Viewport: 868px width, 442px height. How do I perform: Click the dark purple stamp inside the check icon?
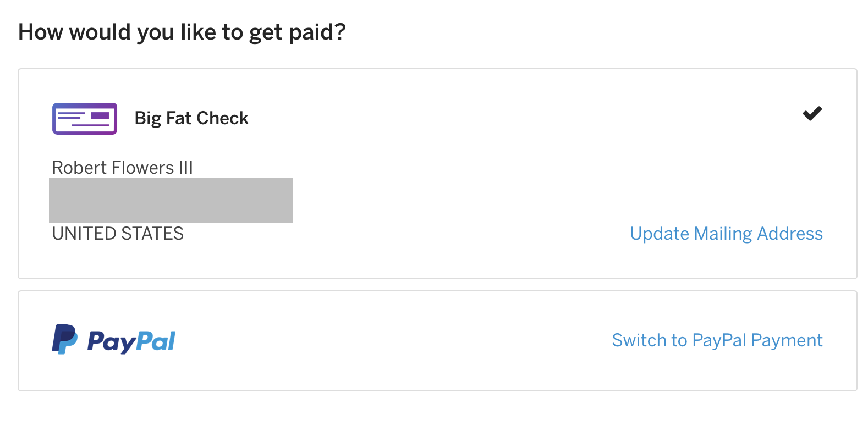coord(100,115)
